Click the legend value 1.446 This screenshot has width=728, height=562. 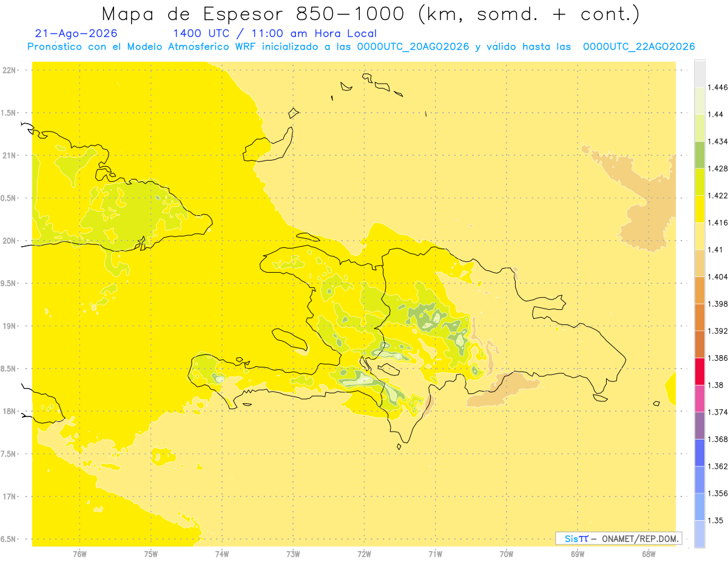point(717,87)
